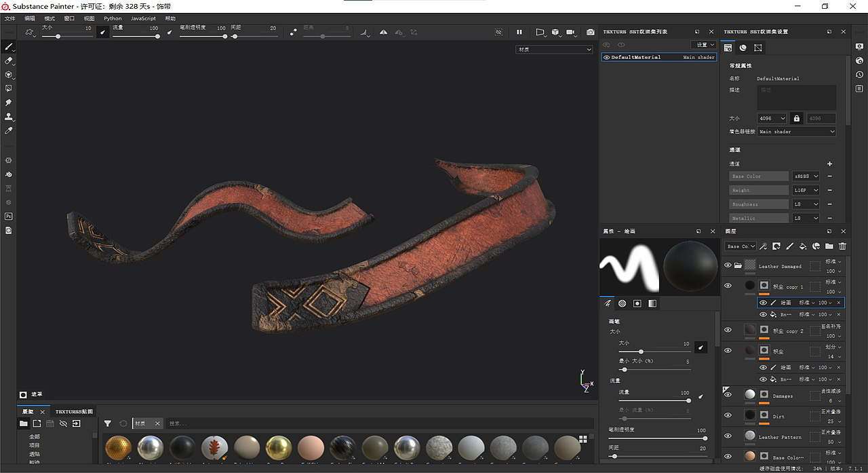Toggle pen pressure for brush size in properties
This screenshot has width=868, height=473.
[x=701, y=347]
